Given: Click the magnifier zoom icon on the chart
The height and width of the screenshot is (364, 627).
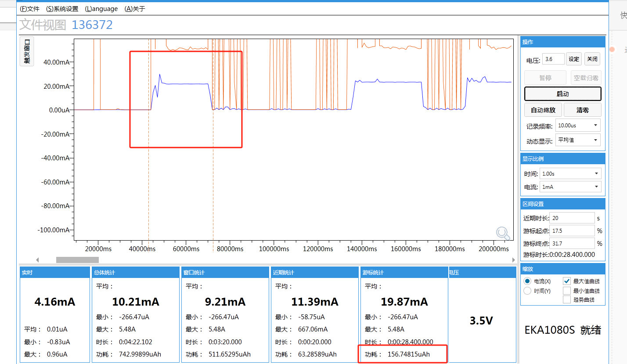Looking at the screenshot, I should coord(503,233).
